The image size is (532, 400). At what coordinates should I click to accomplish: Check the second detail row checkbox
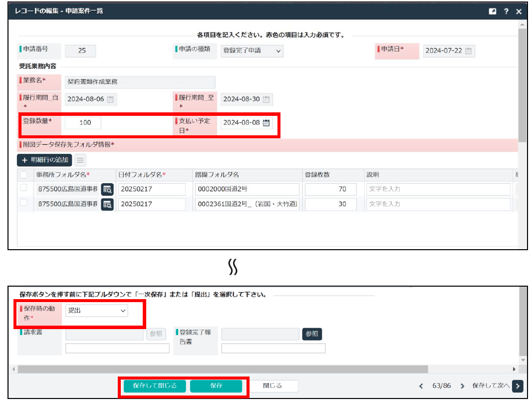coord(23,203)
